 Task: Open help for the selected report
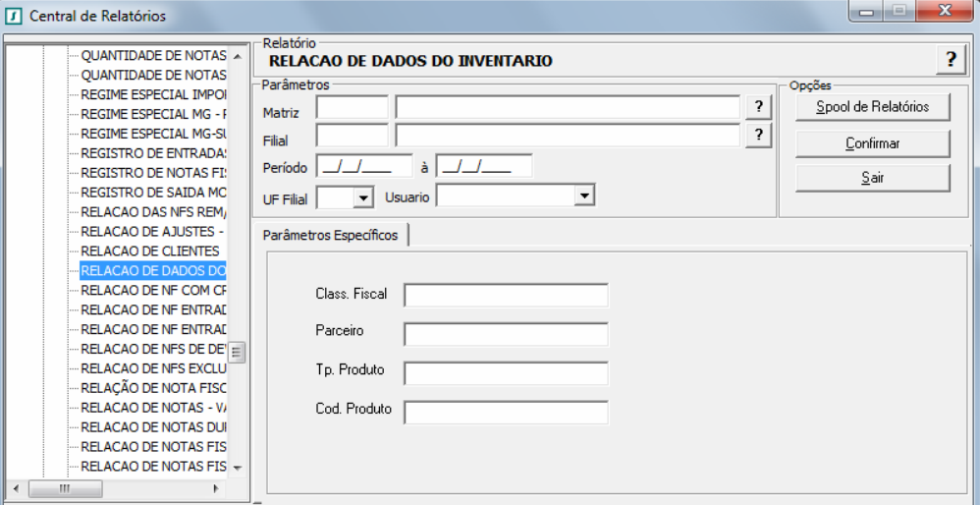951,60
